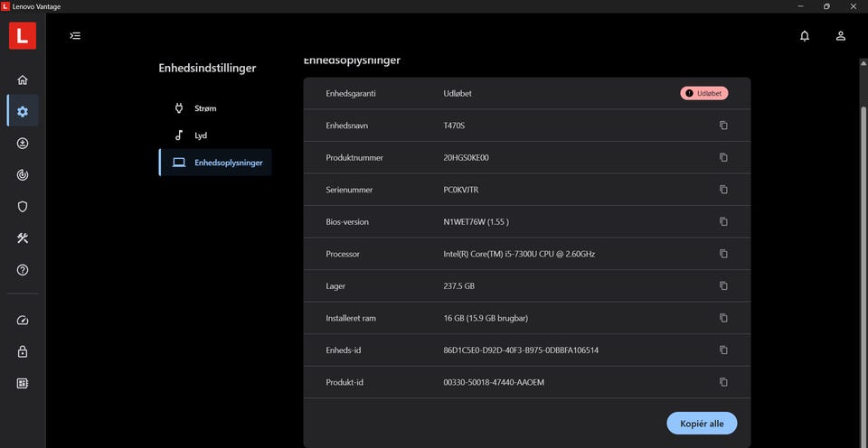Screen dimensions: 868x448
Task: Copy the Installeret ram value
Action: point(723,318)
